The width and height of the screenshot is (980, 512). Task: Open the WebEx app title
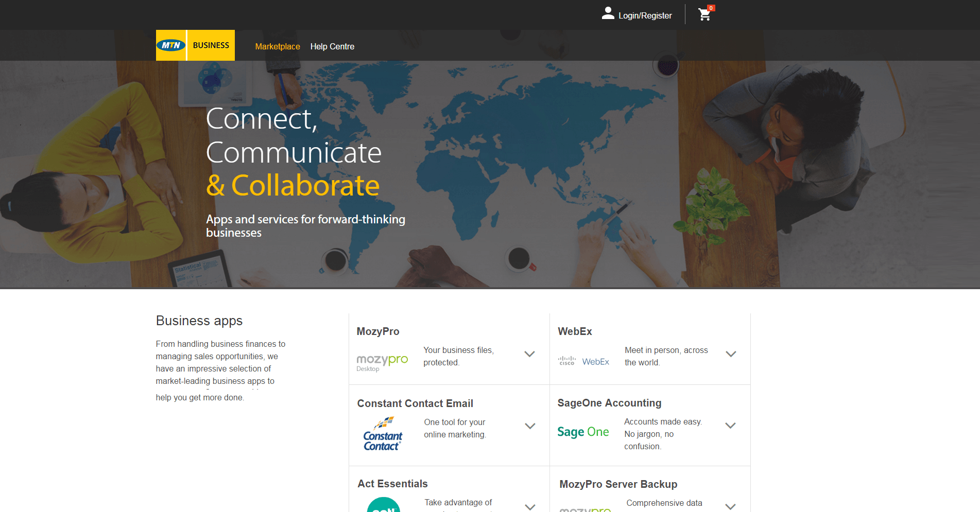tap(575, 331)
